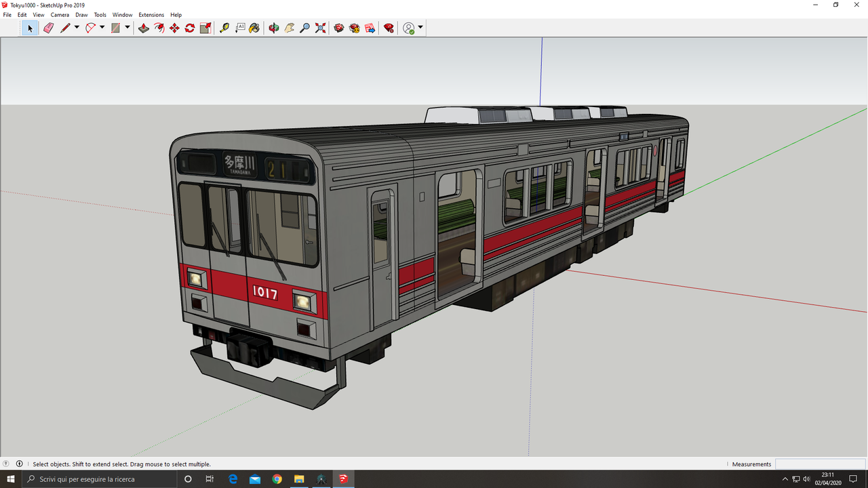Screen dimensions: 868x488
Task: Open the Line tool dropdown arrow
Action: [x=77, y=28]
